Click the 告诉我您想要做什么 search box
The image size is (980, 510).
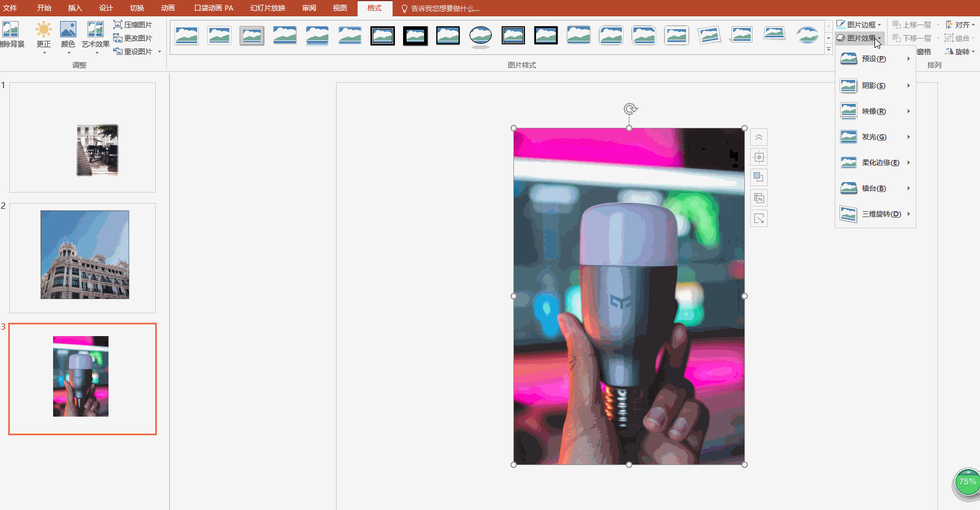coord(441,8)
